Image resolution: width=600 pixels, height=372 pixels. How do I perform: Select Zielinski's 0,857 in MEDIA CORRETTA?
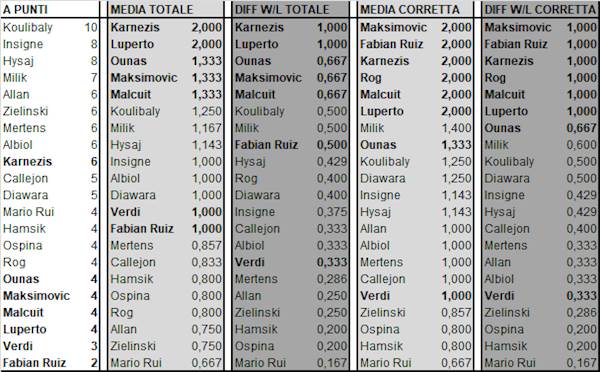point(457,313)
